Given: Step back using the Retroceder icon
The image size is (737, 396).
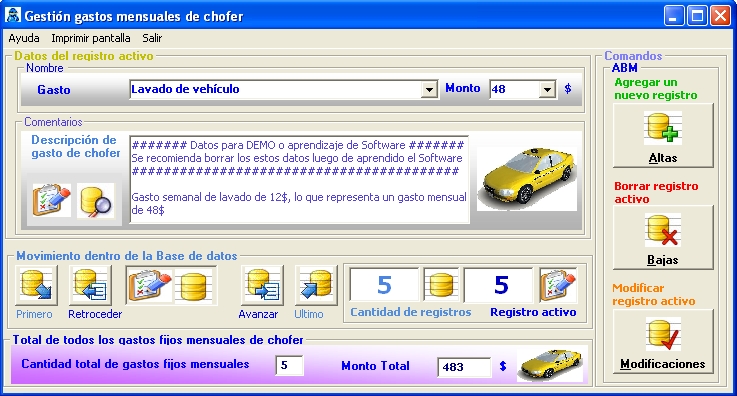Looking at the screenshot, I should [x=91, y=286].
